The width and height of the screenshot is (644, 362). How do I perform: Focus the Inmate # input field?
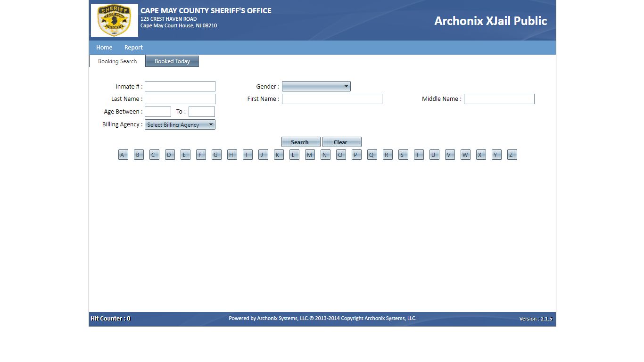click(x=180, y=86)
